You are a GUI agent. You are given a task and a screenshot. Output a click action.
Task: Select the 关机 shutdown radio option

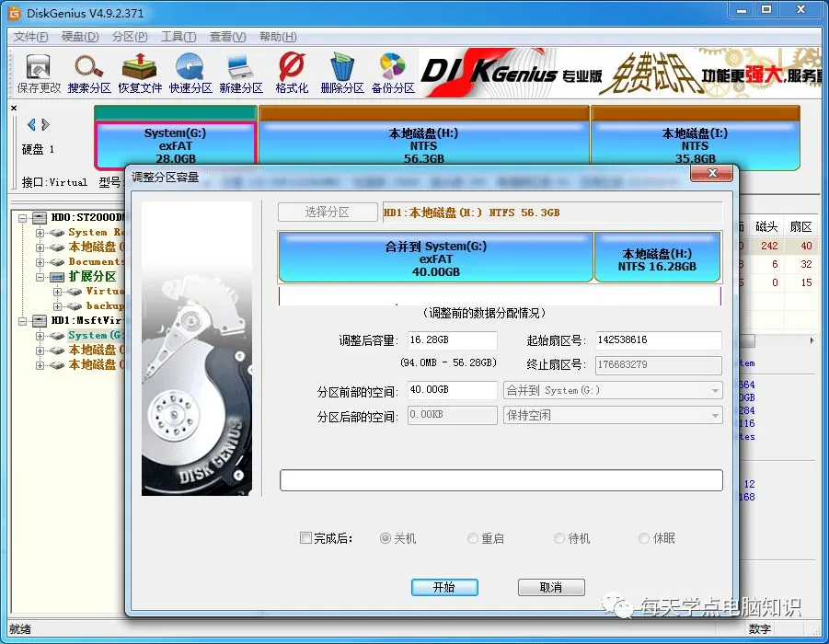[386, 538]
